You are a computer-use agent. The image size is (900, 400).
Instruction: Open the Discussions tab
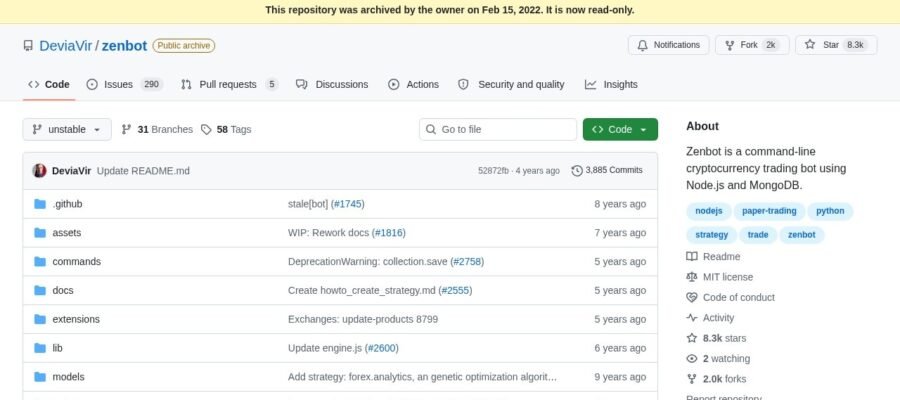[332, 84]
